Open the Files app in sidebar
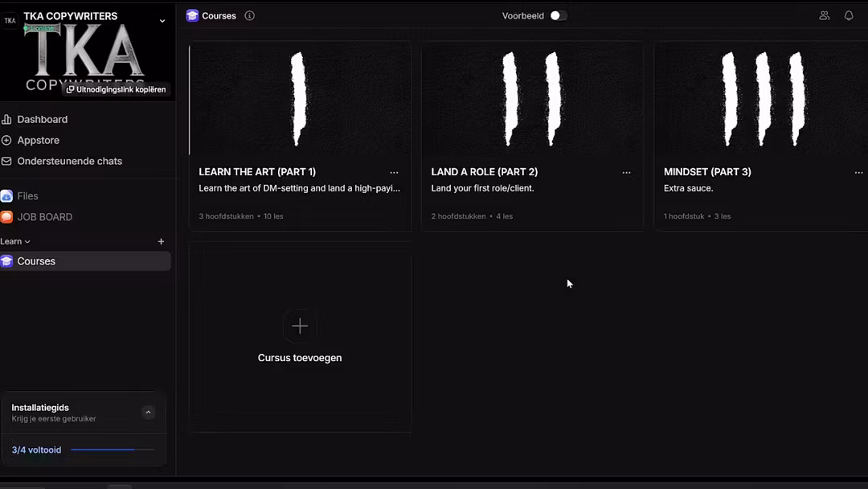The image size is (868, 489). coord(27,195)
